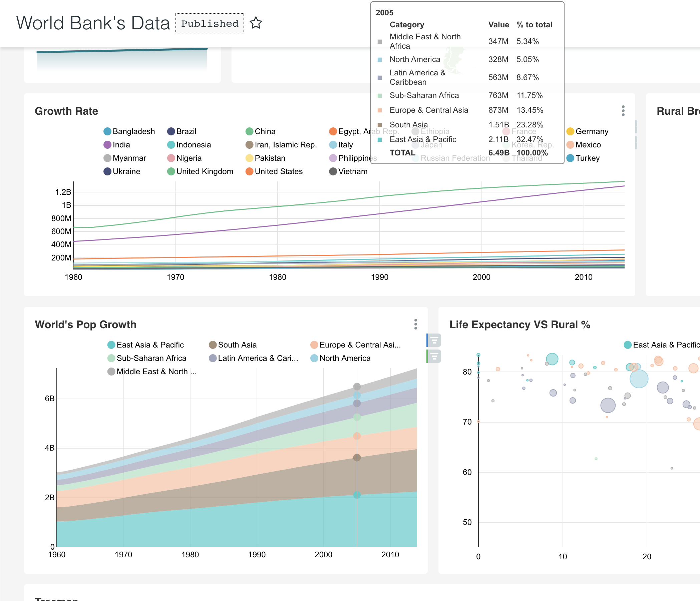Open the World's Pop Growth kebab menu
The height and width of the screenshot is (601, 700).
[x=415, y=324]
